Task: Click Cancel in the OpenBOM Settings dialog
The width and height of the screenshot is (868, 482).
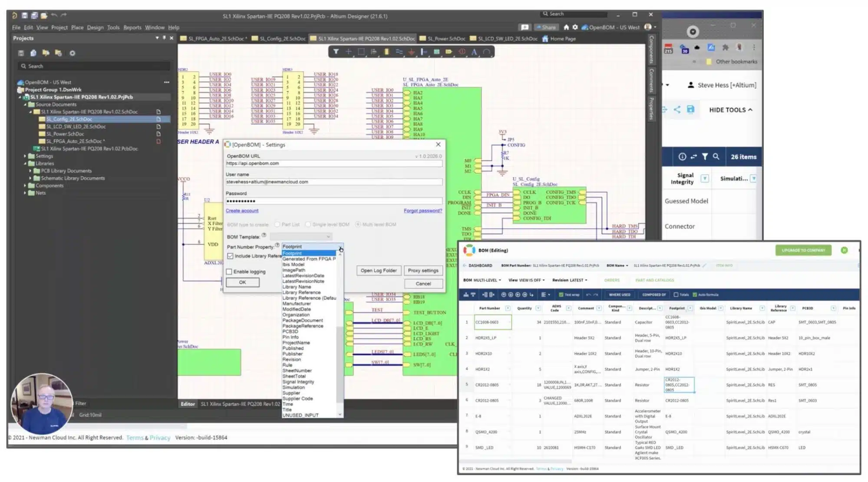Action: (x=423, y=284)
